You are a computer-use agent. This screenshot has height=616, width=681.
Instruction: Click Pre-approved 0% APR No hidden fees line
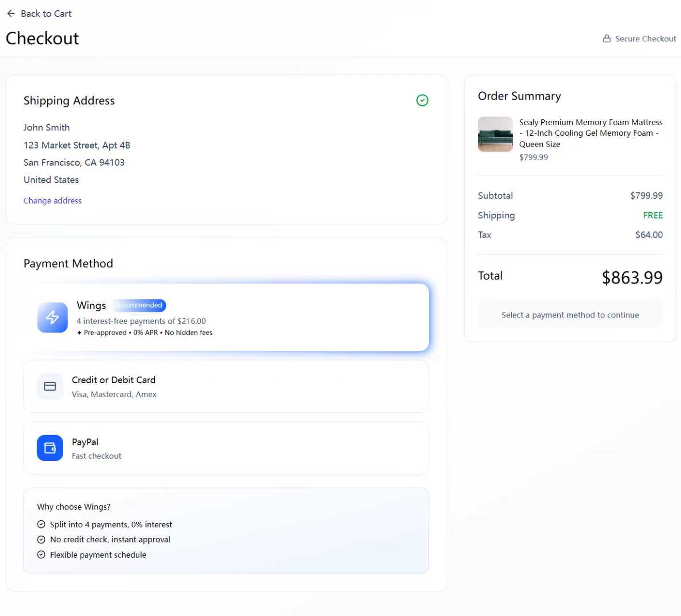[144, 333]
